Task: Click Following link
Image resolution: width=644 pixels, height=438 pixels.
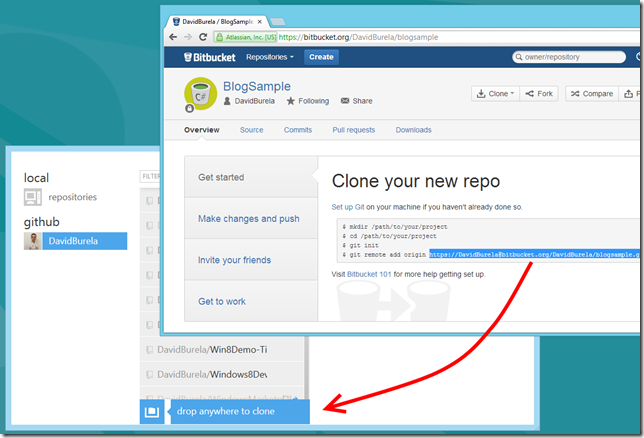Action: (313, 101)
